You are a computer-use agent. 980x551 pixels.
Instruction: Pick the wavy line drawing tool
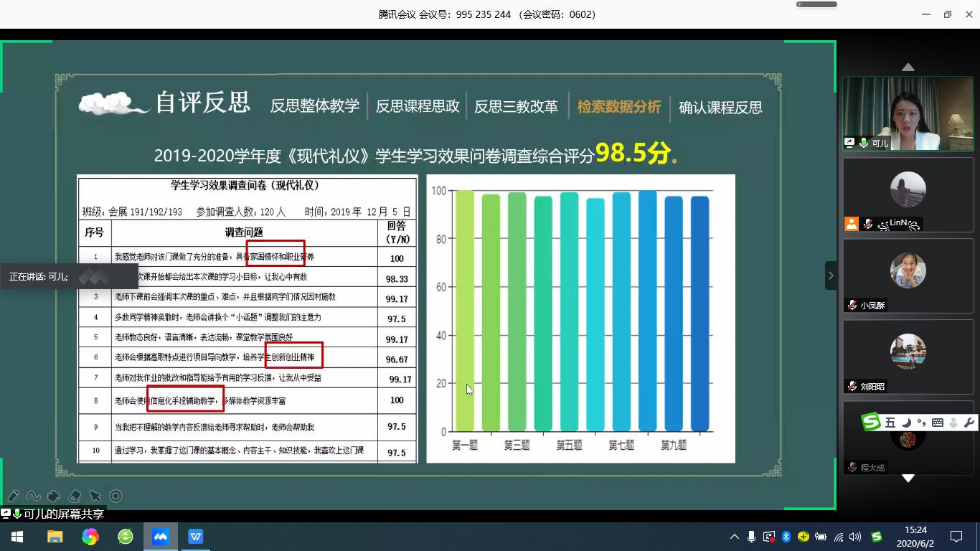[33, 496]
